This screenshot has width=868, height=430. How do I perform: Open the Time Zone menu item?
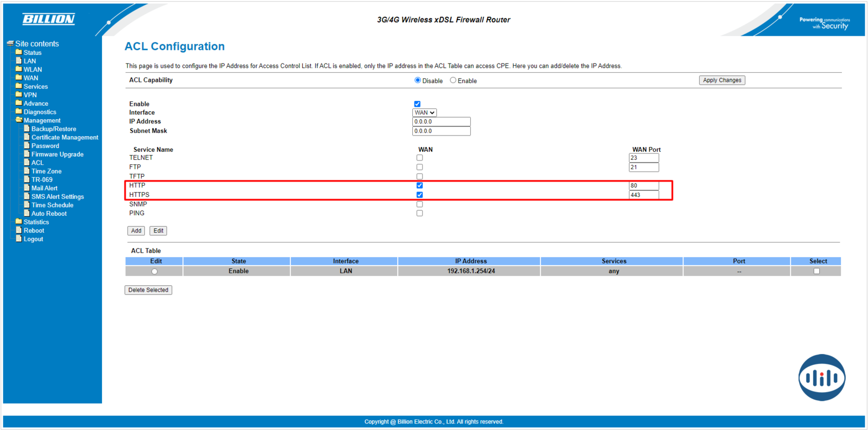tap(46, 171)
